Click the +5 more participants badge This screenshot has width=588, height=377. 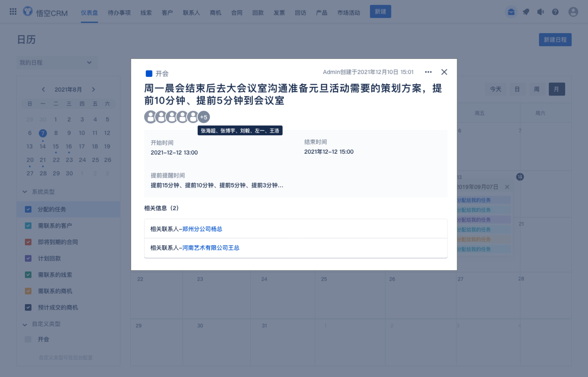point(204,117)
